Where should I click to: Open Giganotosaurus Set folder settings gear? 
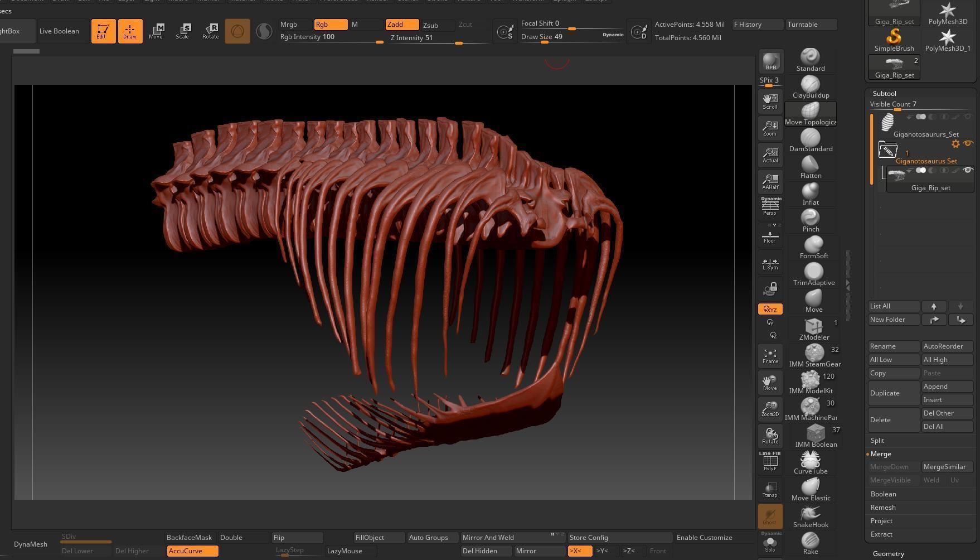[955, 144]
